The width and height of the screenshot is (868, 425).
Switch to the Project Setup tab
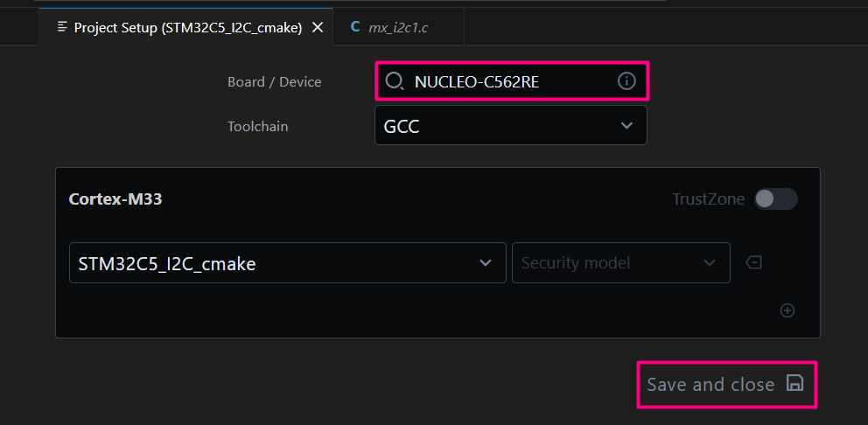pos(186,27)
